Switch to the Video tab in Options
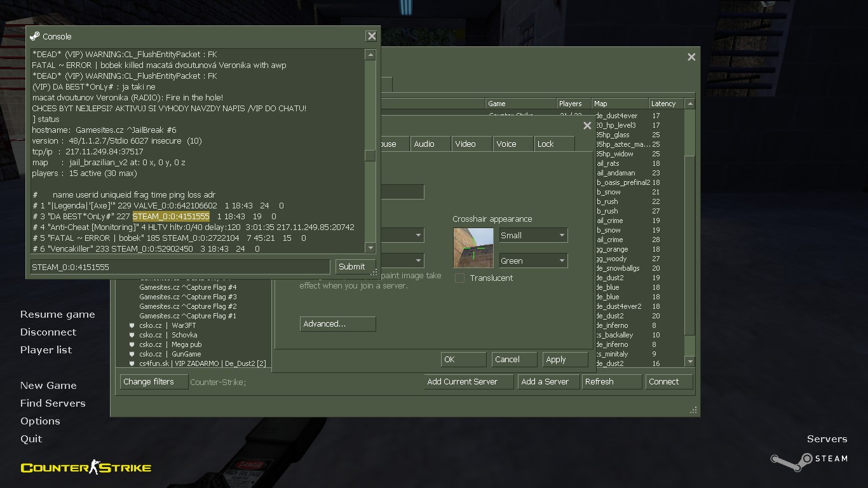The image size is (868, 488). 471,144
